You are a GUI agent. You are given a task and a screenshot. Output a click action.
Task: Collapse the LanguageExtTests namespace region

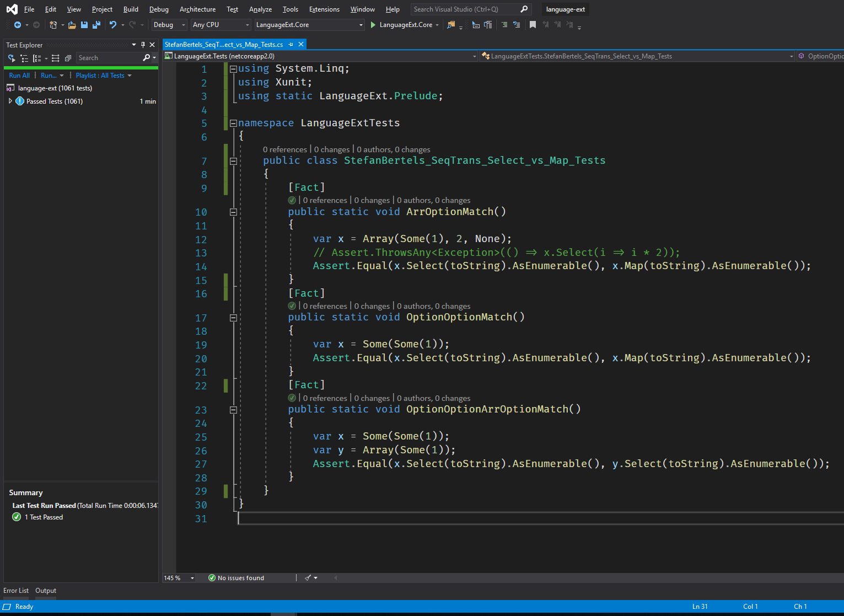[x=233, y=123]
